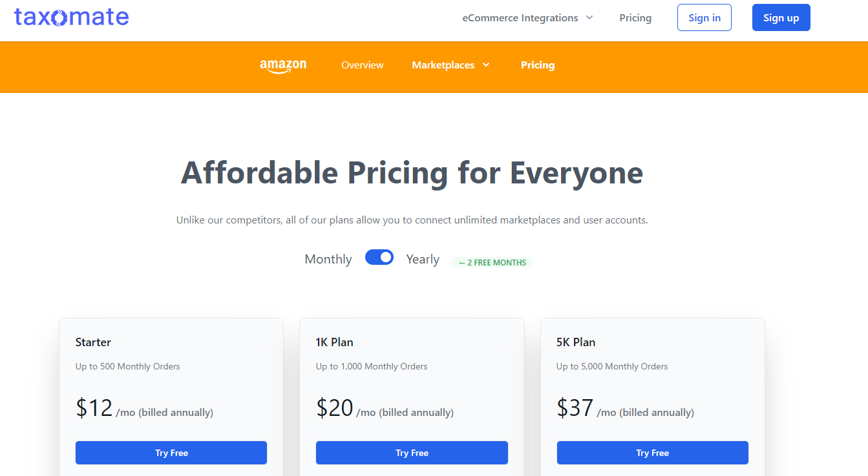Click the chevron icon beside Marketplaces

(486, 65)
